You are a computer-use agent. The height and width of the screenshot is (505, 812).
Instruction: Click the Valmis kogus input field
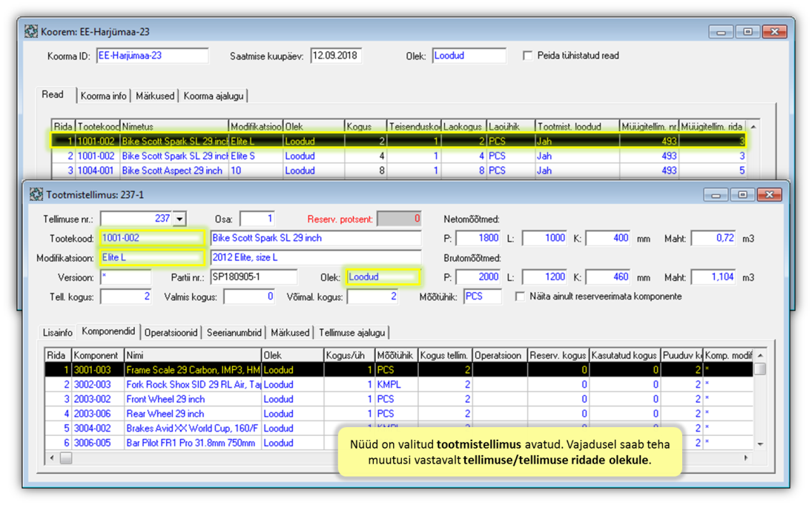(249, 297)
